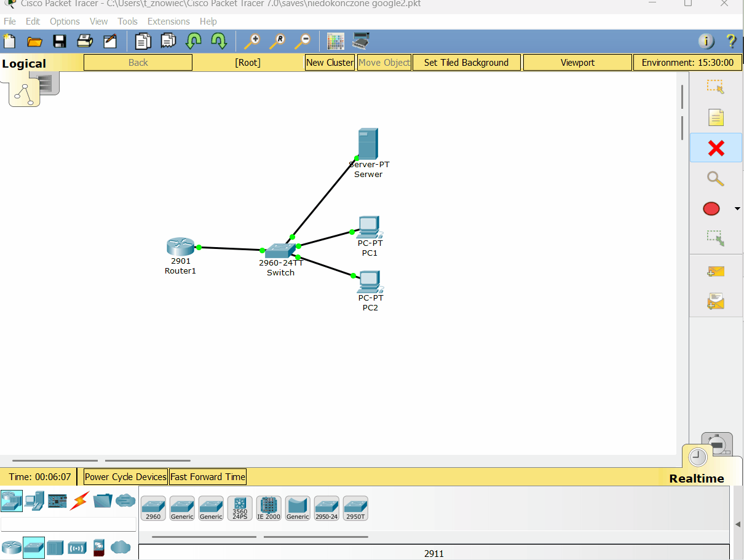Viewport: 744px width, 560px height.
Task: Open the drawing palette icon in toolbar
Action: click(x=335, y=41)
